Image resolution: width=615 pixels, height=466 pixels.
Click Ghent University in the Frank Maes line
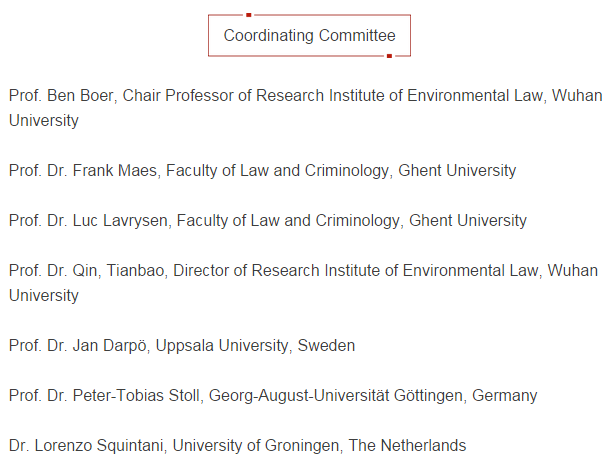pyautogui.click(x=457, y=171)
